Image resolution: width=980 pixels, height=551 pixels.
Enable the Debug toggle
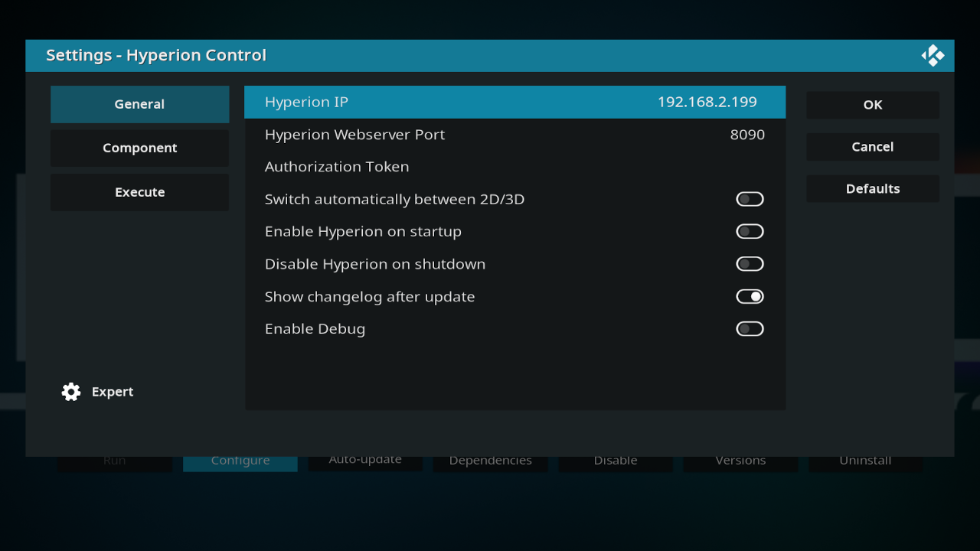(x=750, y=329)
